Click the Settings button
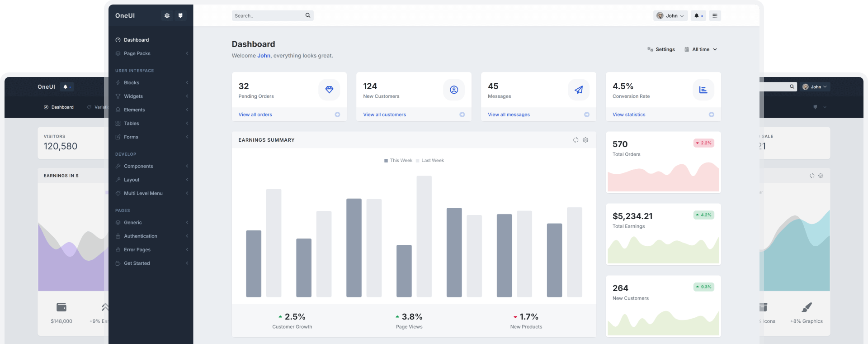This screenshot has height=344, width=868. (661, 49)
